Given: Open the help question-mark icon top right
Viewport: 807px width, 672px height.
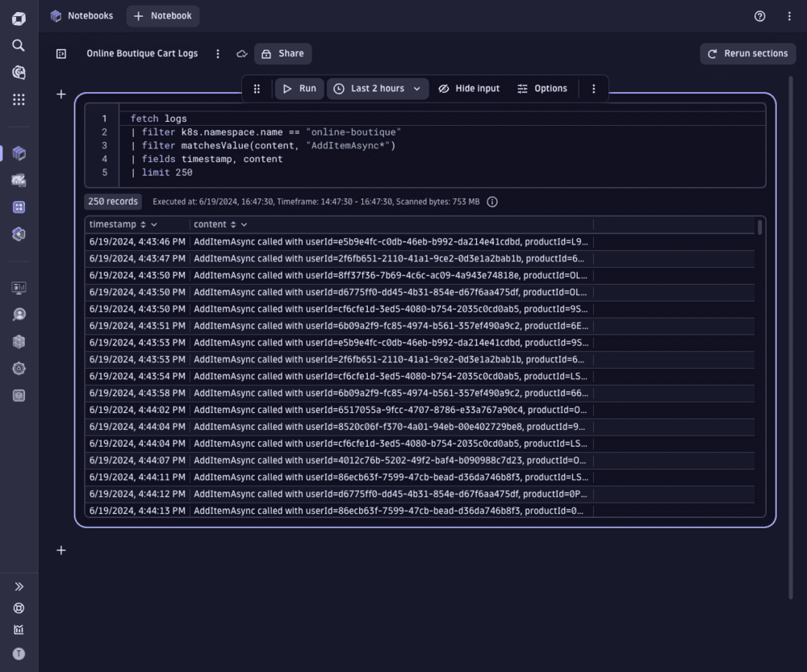Looking at the screenshot, I should (759, 16).
